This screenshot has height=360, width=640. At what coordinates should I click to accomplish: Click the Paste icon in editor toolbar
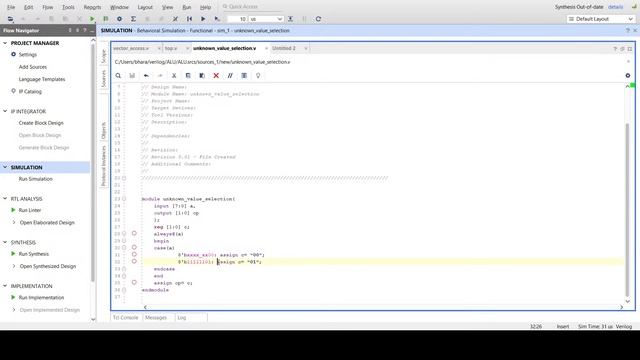click(202, 76)
